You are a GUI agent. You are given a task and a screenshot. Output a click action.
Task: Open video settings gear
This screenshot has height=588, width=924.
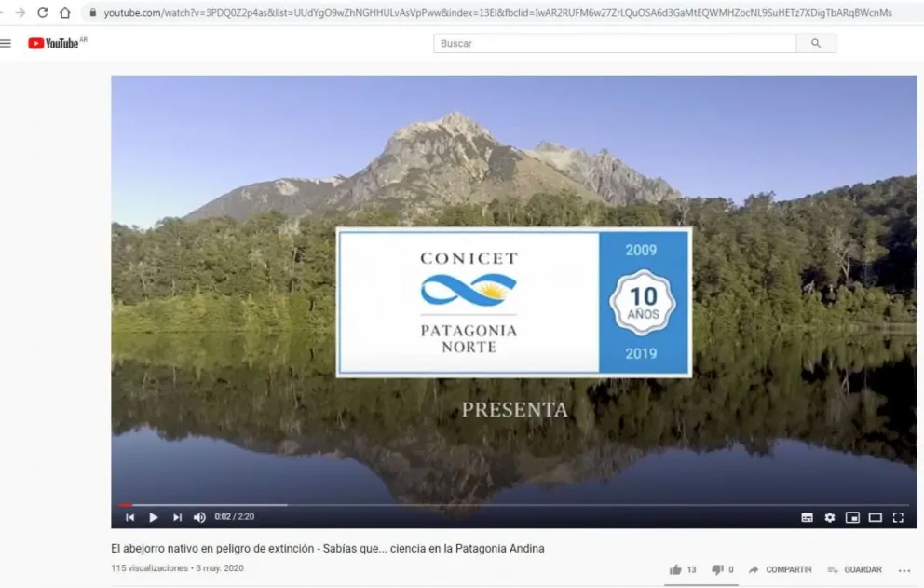[x=829, y=517]
